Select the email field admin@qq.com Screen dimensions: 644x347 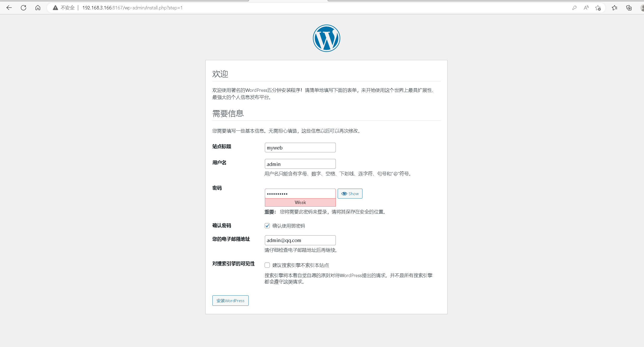coord(300,240)
